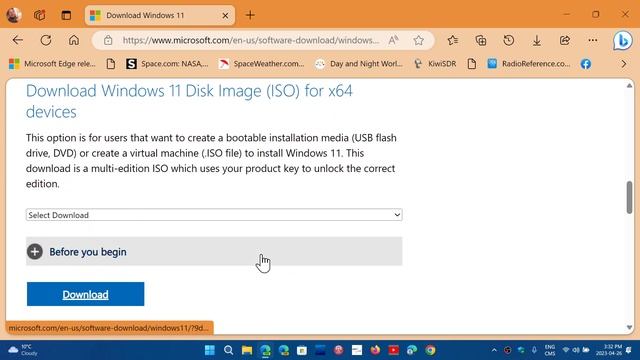Open the SpaceWeather.com bookmark
The image size is (640, 360).
click(262, 64)
